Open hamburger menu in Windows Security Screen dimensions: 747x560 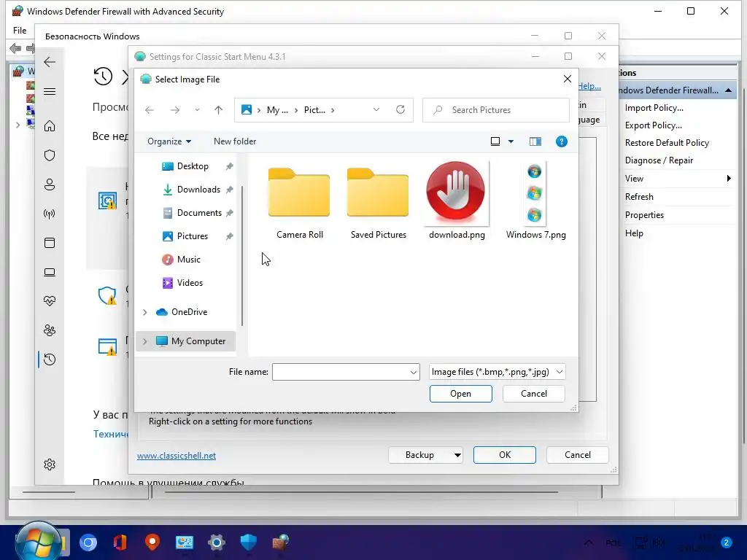coord(50,91)
